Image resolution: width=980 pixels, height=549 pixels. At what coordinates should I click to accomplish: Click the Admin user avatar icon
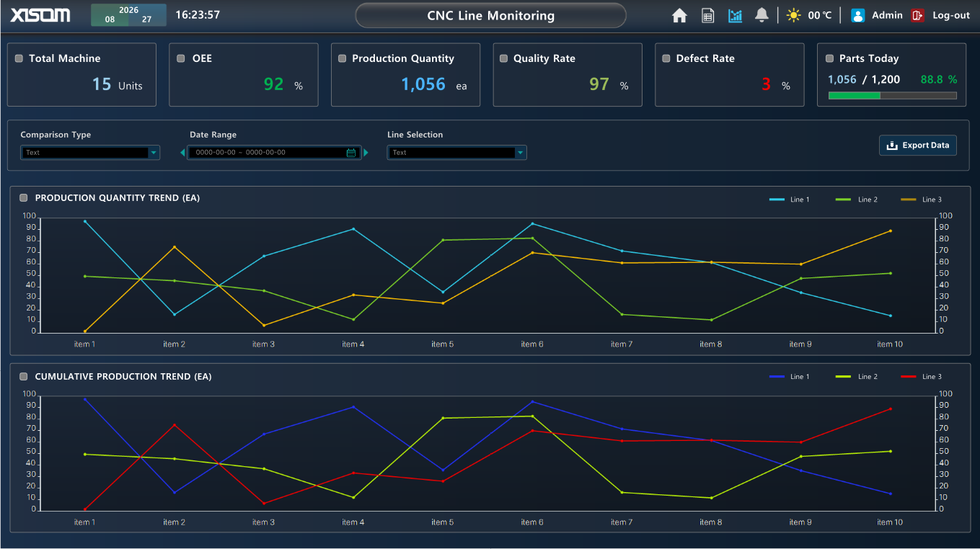click(x=857, y=15)
